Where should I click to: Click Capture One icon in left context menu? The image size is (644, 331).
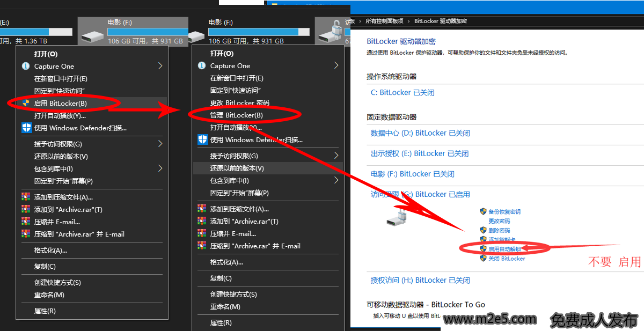click(25, 66)
